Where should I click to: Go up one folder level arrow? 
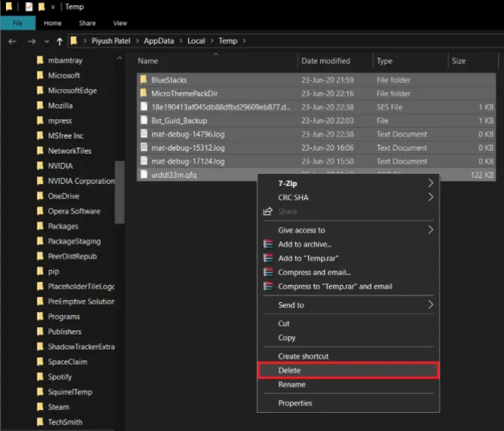60,41
